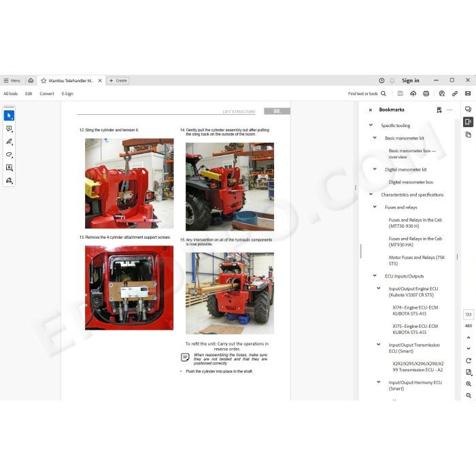Select the Highlight pen tool
The height and width of the screenshot is (476, 476).
(x=9, y=141)
